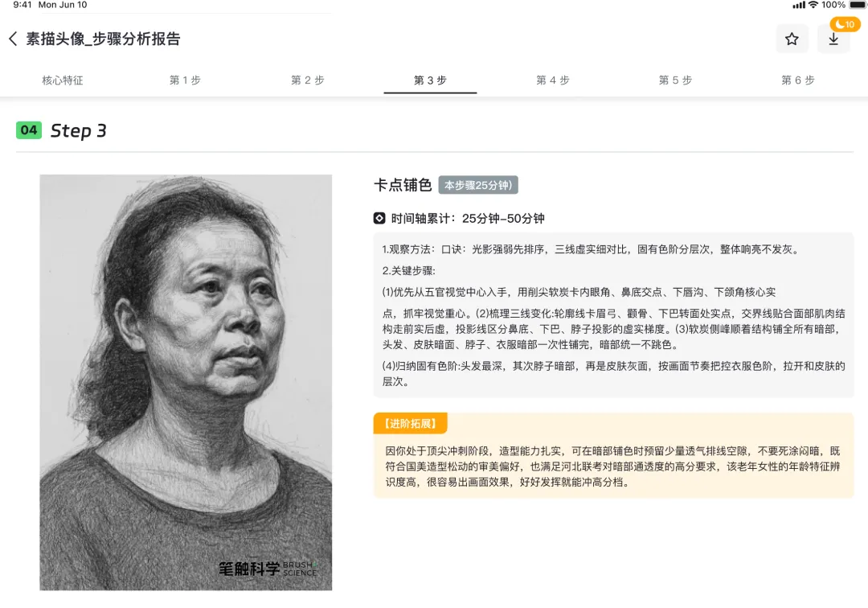Tap the Wi-Fi icon in status bar

point(813,5)
